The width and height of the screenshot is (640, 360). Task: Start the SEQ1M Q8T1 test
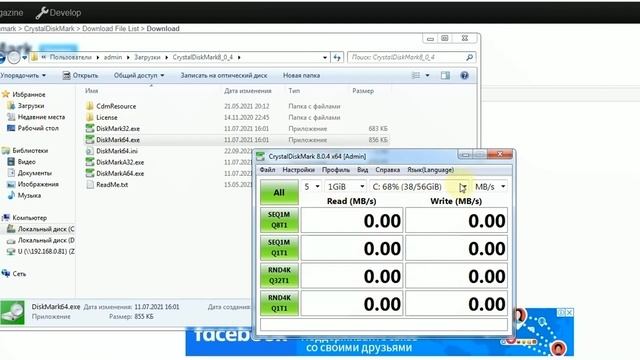pyautogui.click(x=279, y=220)
